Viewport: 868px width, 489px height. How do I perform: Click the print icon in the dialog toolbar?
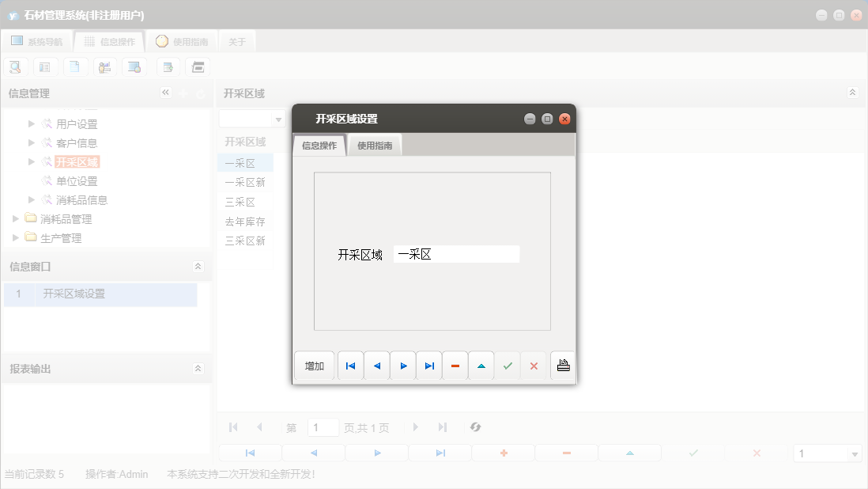pyautogui.click(x=564, y=365)
